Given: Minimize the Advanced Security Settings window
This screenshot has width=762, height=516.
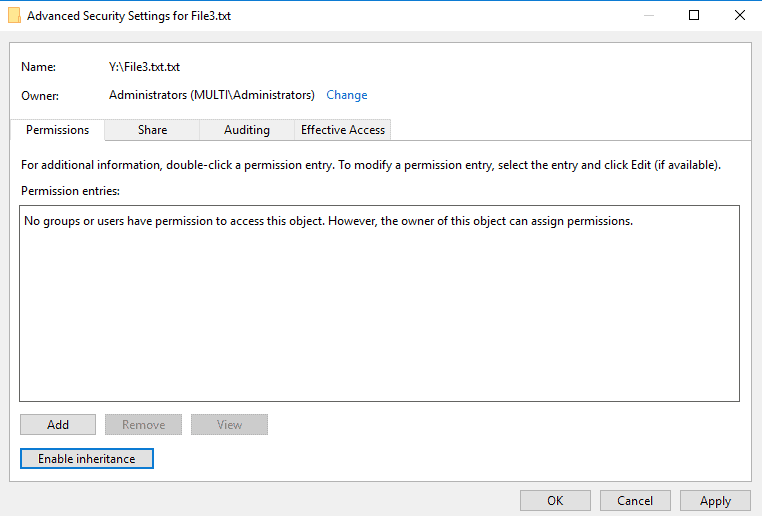Looking at the screenshot, I should pos(648,16).
